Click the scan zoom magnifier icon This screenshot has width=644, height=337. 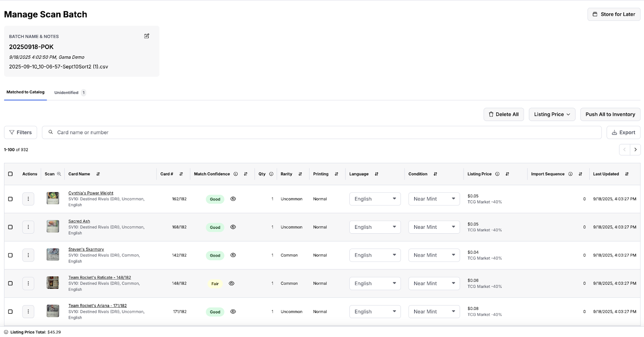[x=59, y=174]
